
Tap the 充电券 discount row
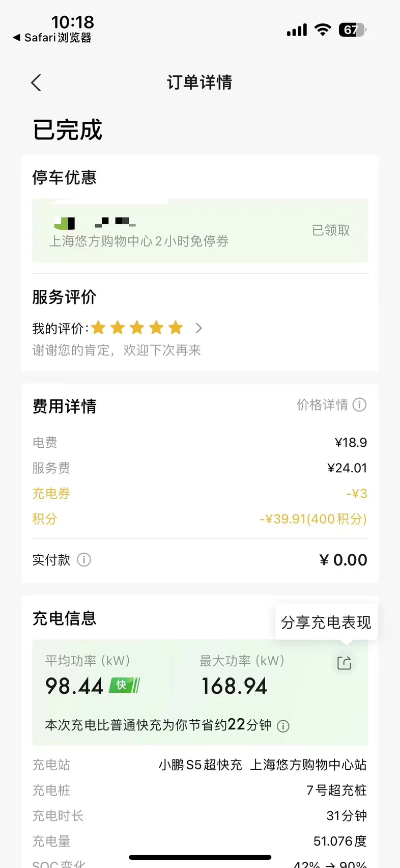[199, 494]
